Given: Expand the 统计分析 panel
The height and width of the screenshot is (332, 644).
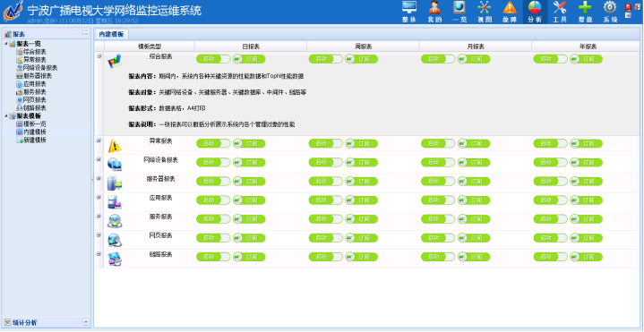Looking at the screenshot, I should coord(85,322).
